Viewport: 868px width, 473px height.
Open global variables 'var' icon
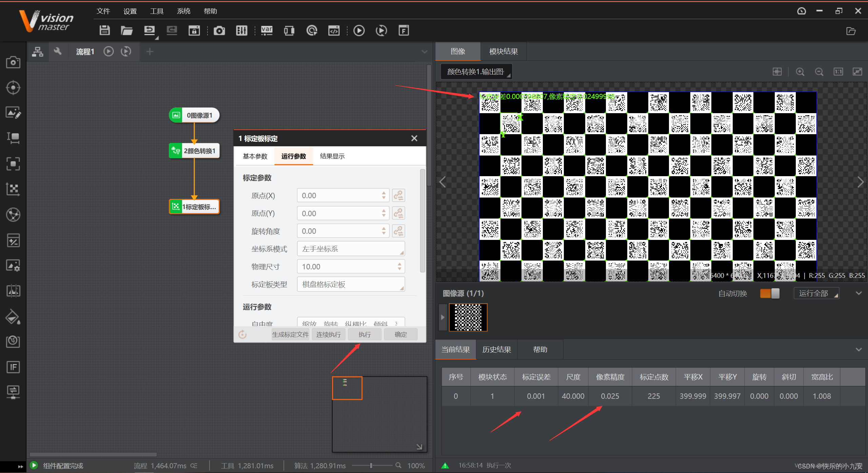267,30
